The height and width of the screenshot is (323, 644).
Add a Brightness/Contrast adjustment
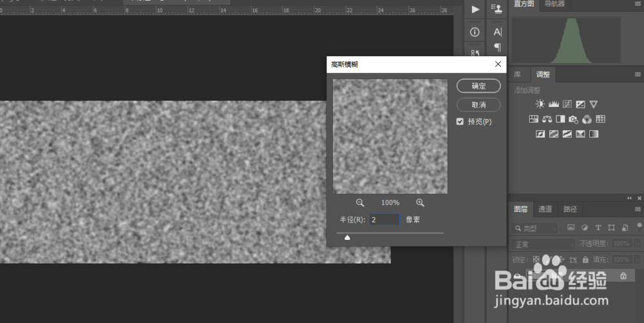point(540,104)
